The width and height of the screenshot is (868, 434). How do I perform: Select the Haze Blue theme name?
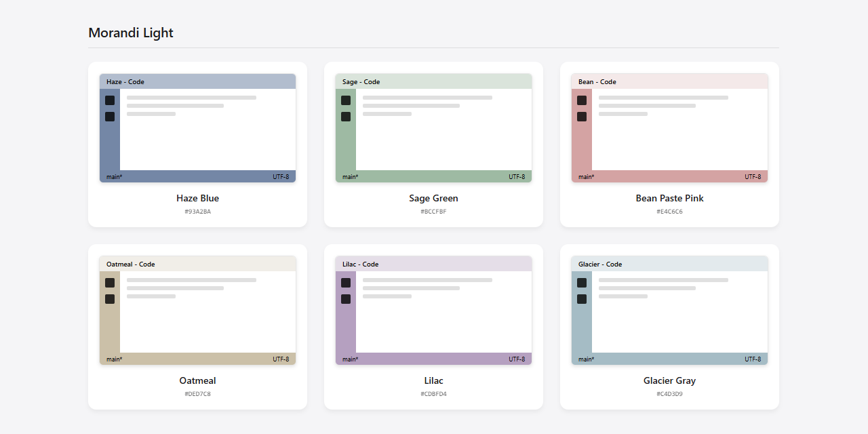[197, 199]
